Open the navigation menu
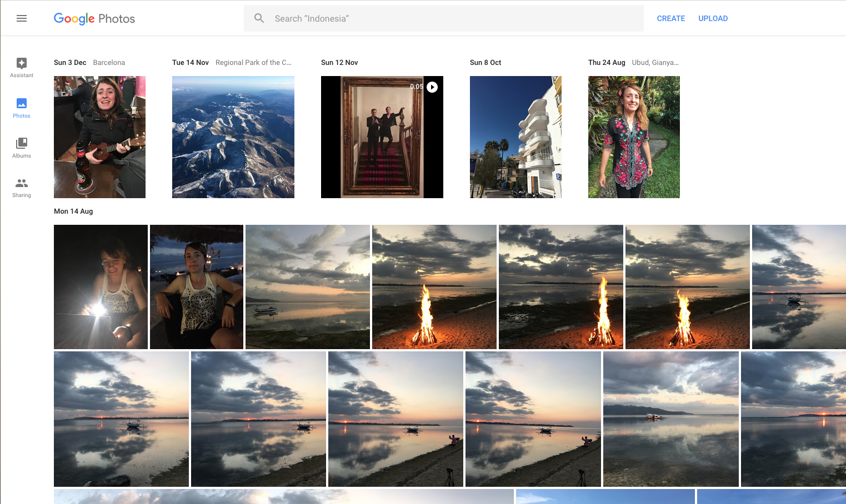This screenshot has width=846, height=504. click(x=22, y=18)
